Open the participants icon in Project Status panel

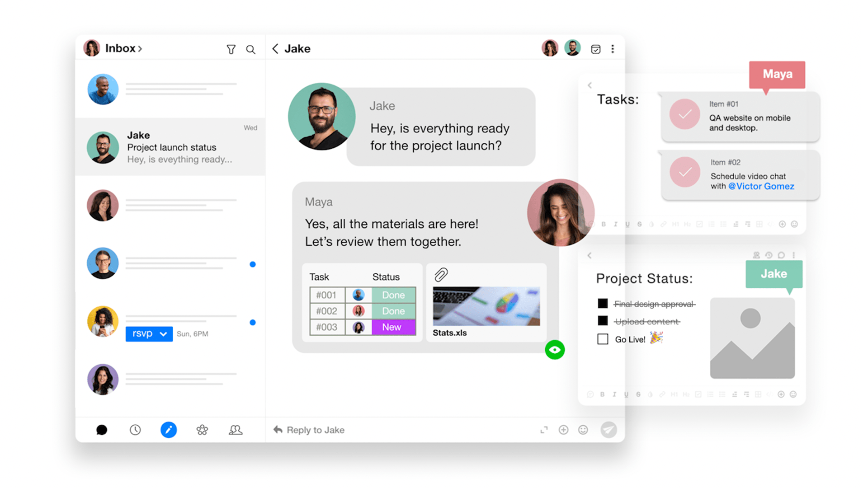pos(756,255)
